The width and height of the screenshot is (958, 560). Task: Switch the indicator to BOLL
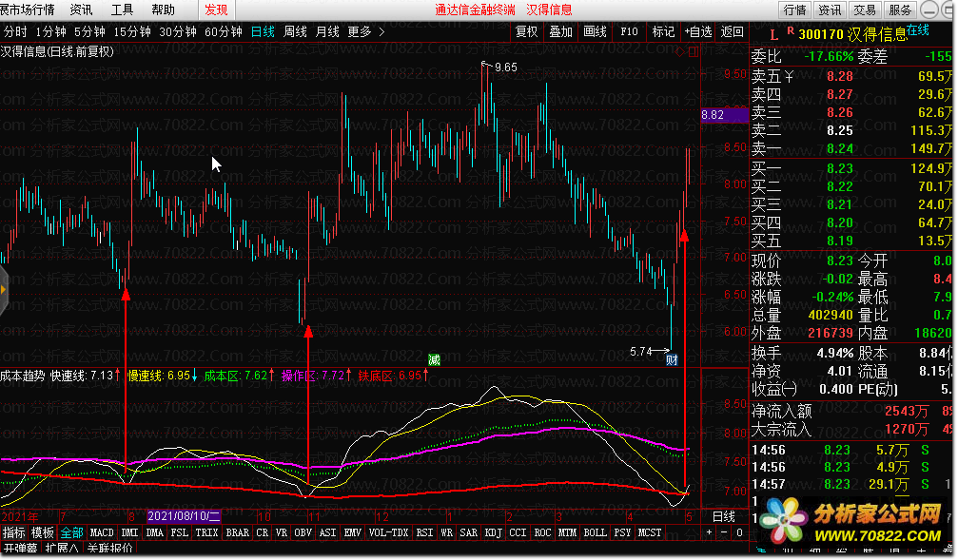(596, 532)
